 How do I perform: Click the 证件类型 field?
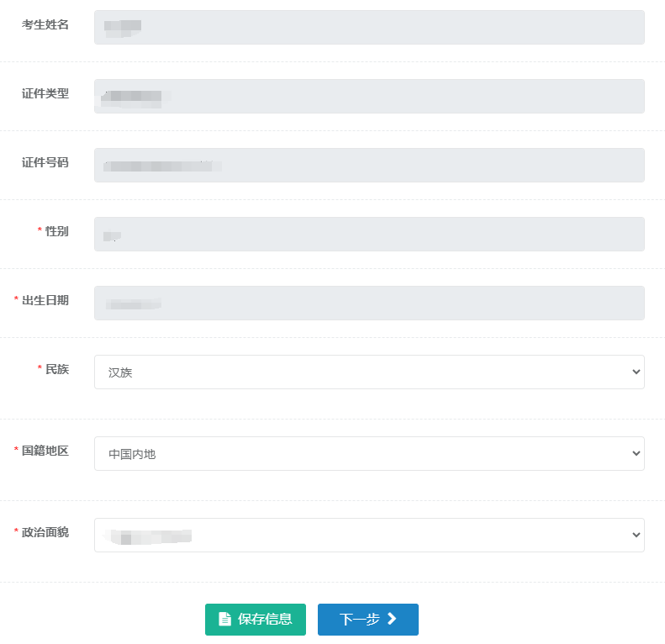click(369, 96)
